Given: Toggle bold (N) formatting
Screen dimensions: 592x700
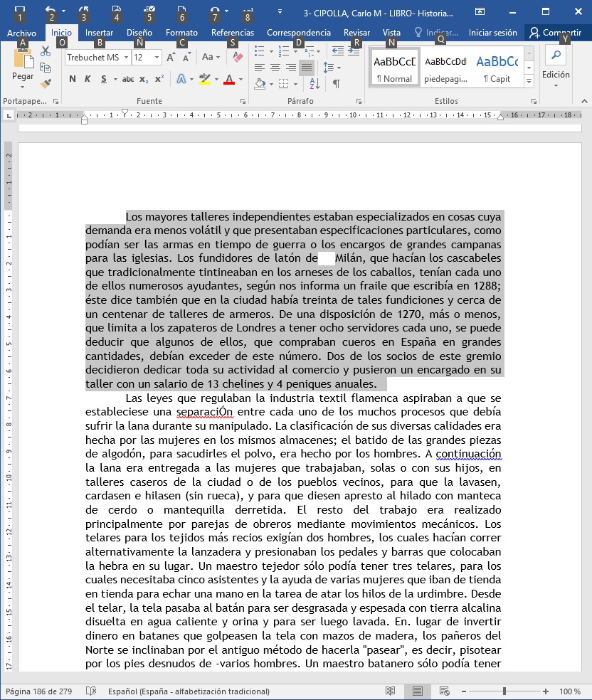Looking at the screenshot, I should (x=73, y=79).
